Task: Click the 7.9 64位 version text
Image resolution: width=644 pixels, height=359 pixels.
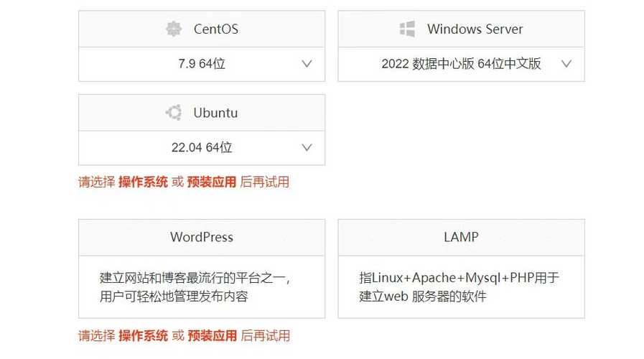Action: (202, 64)
